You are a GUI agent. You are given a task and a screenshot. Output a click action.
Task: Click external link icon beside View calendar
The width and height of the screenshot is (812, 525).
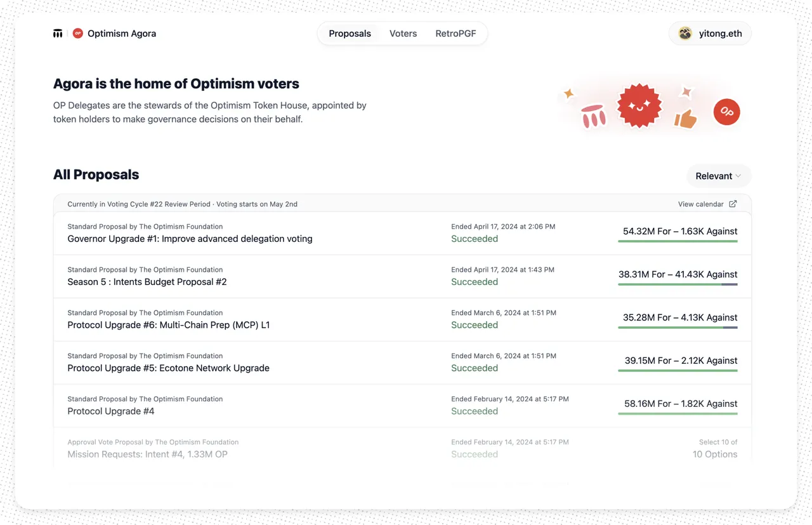[733, 204]
